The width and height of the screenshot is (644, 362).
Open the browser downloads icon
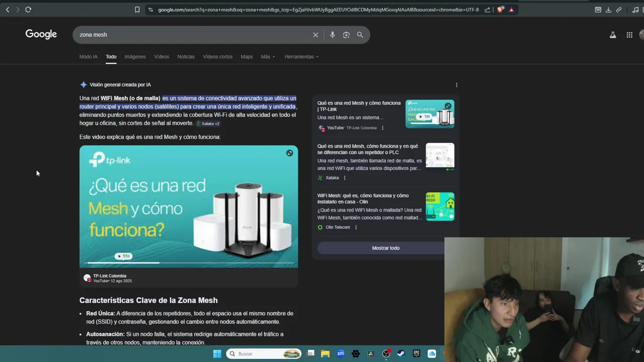(608, 10)
